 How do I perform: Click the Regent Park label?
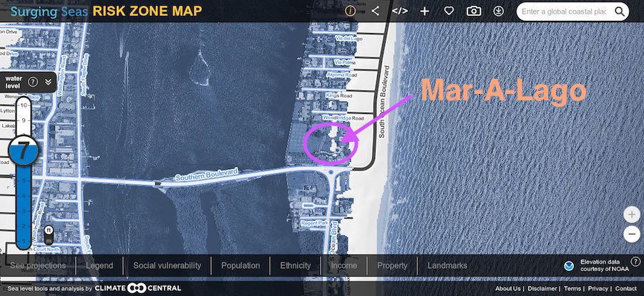pyautogui.click(x=313, y=222)
